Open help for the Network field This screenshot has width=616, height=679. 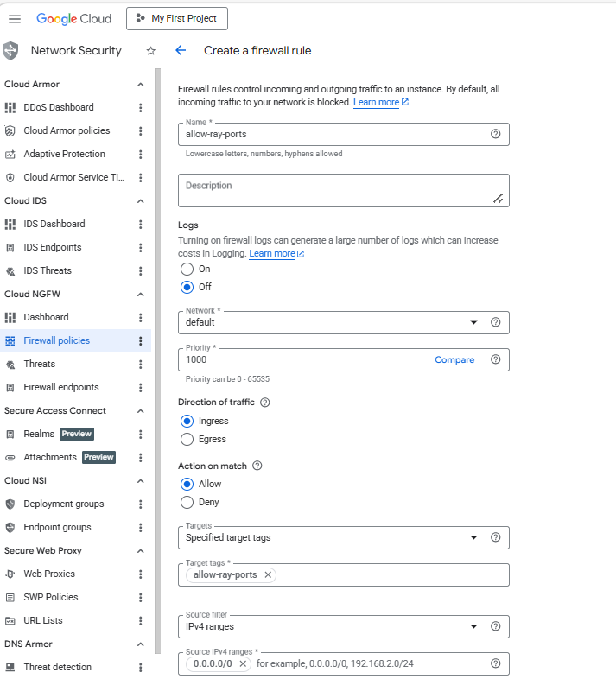(496, 322)
